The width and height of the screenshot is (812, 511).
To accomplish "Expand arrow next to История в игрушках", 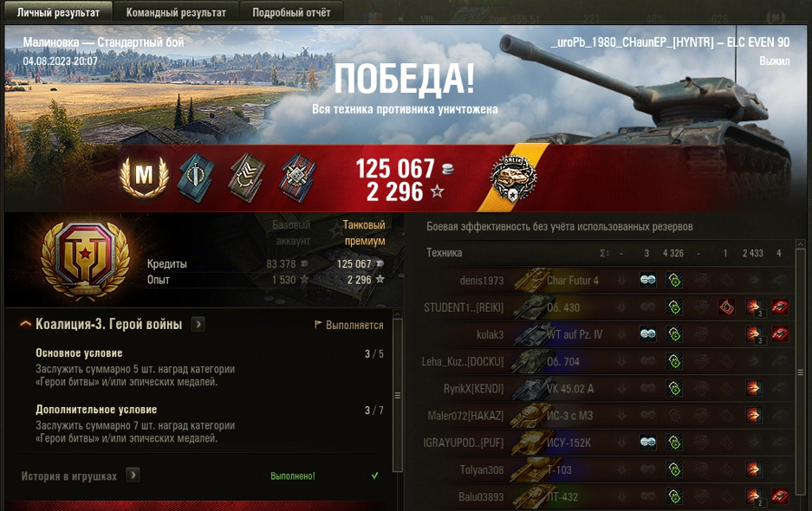I will [x=133, y=475].
